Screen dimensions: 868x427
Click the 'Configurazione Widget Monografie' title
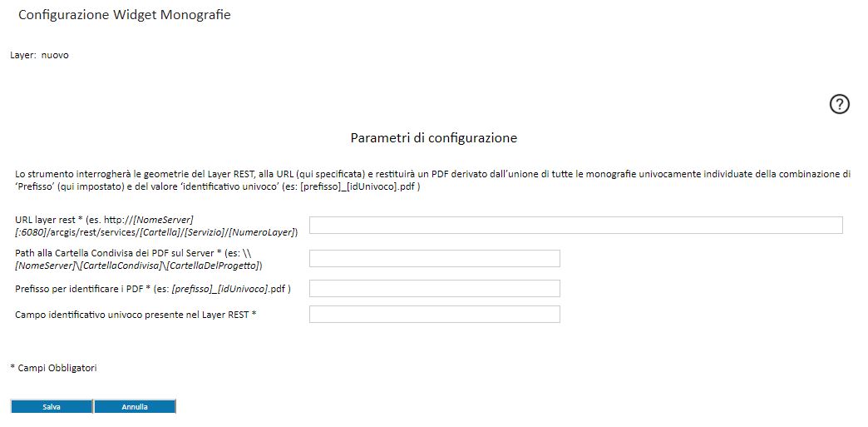[125, 15]
